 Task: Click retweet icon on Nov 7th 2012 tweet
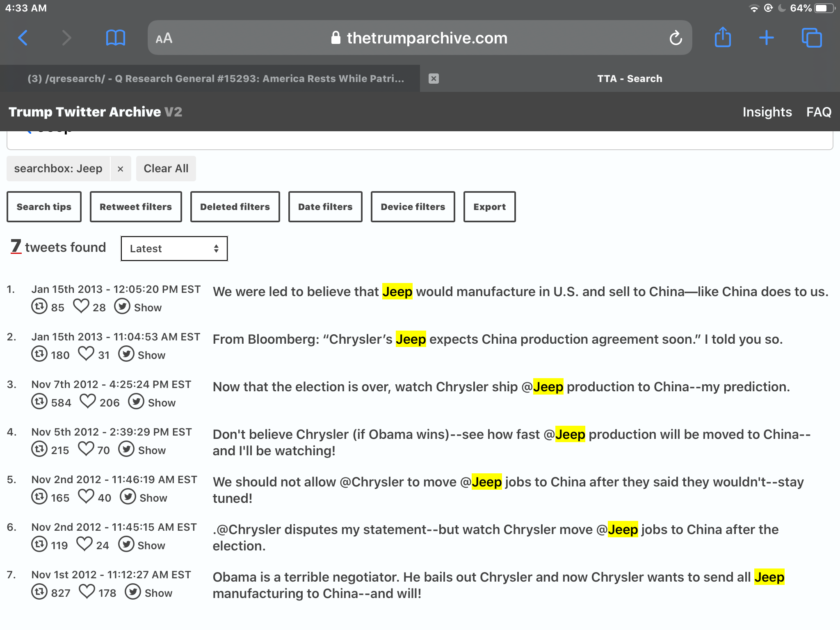pos(39,402)
